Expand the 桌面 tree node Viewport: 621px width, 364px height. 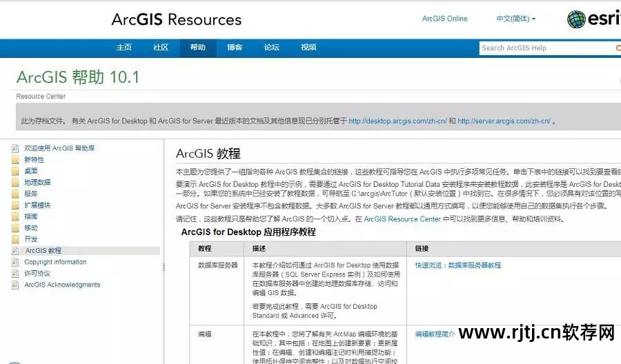[31, 171]
